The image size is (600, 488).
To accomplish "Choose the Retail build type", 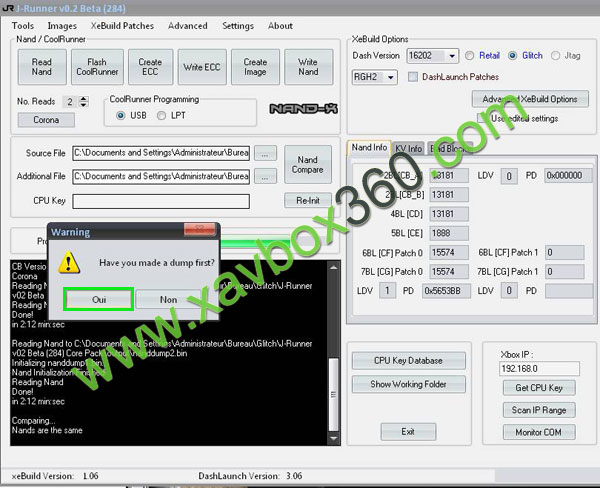I will 470,56.
